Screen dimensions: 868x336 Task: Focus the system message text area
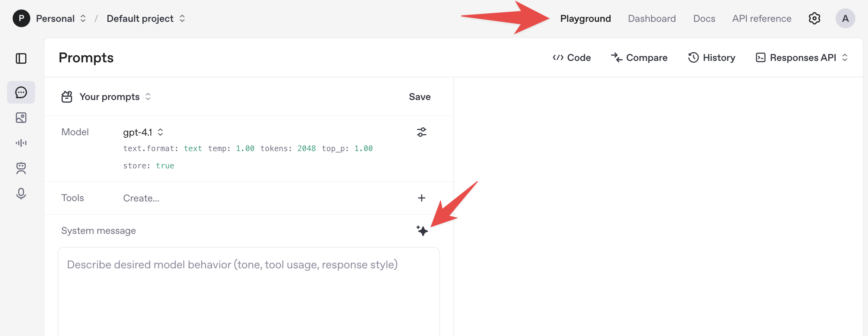click(249, 292)
